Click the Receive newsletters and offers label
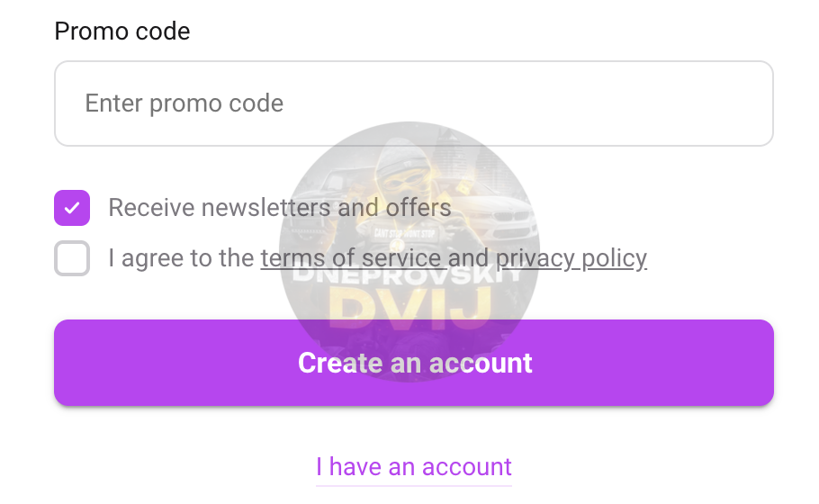Screen dimensions: 819x504 point(279,208)
